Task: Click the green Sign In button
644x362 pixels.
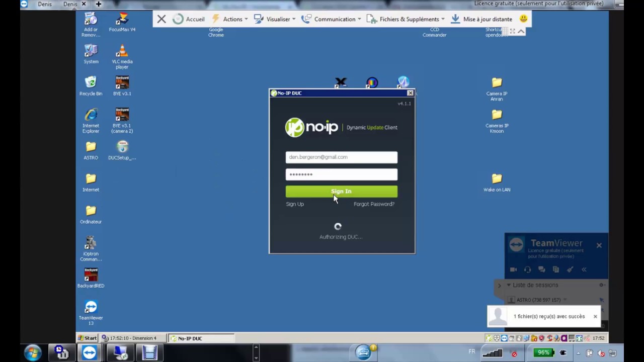Action: click(x=342, y=191)
